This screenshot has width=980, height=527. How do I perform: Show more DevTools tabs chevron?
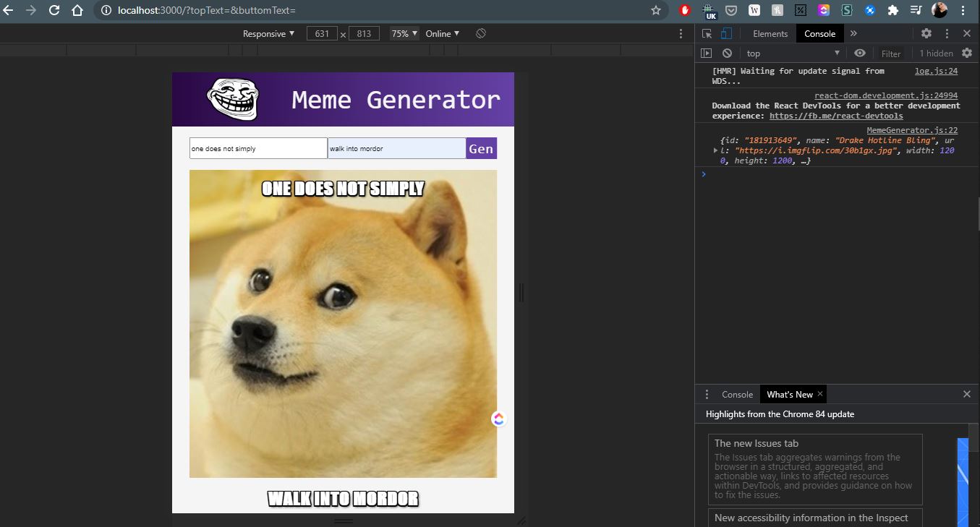[853, 33]
